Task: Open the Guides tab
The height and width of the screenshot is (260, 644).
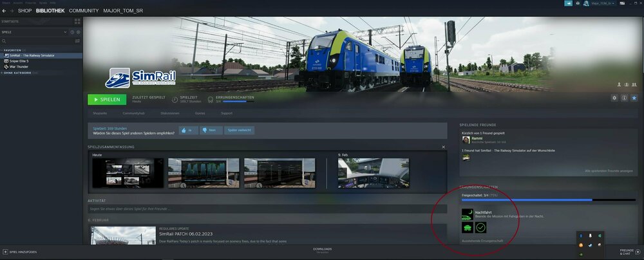Action: click(200, 113)
